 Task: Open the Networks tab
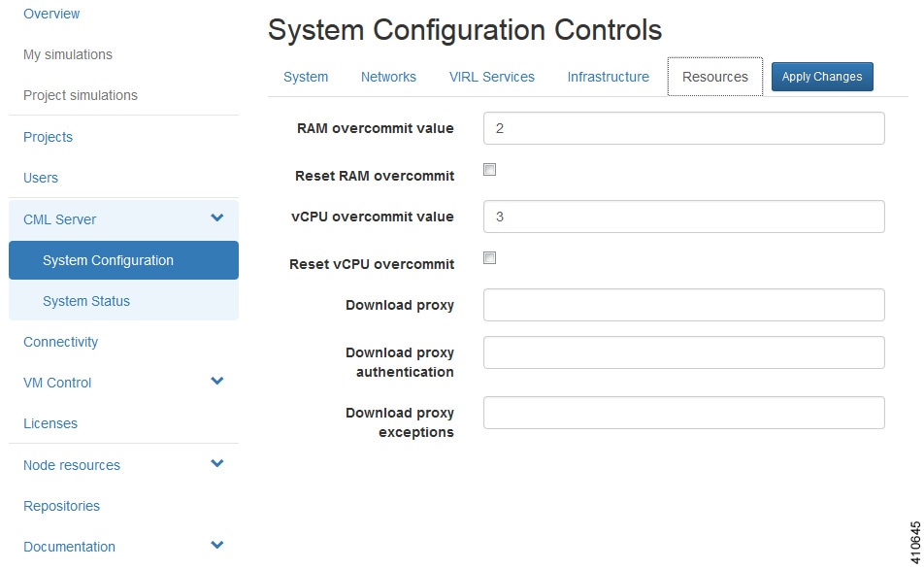click(x=388, y=77)
